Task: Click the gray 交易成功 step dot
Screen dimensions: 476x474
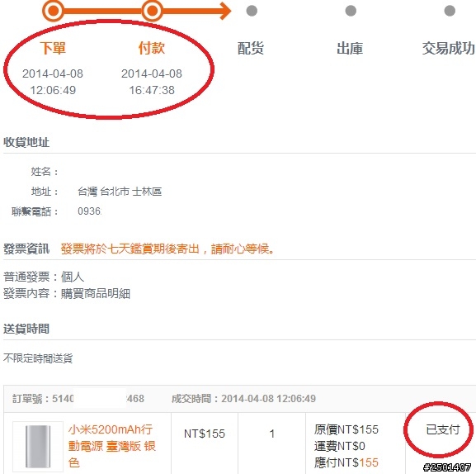Action: (450, 11)
